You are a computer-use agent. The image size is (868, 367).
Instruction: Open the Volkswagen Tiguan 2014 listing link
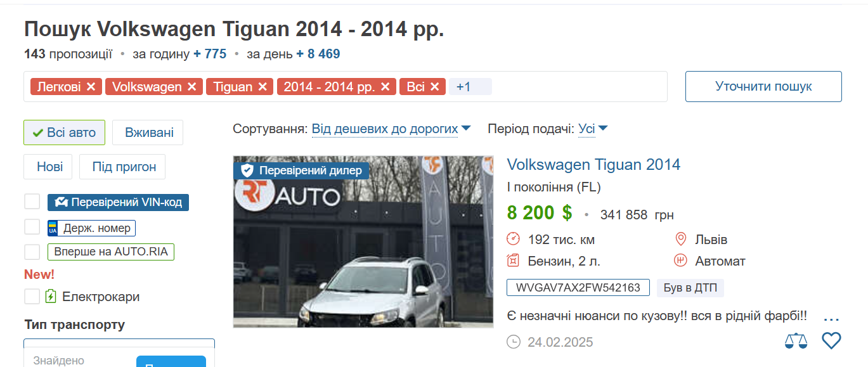(593, 165)
